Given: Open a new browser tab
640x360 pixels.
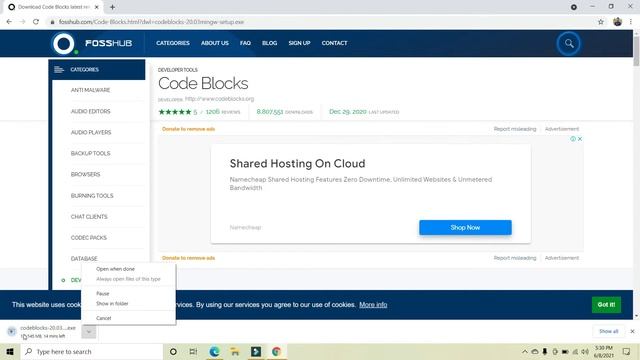Looking at the screenshot, I should [x=112, y=7].
